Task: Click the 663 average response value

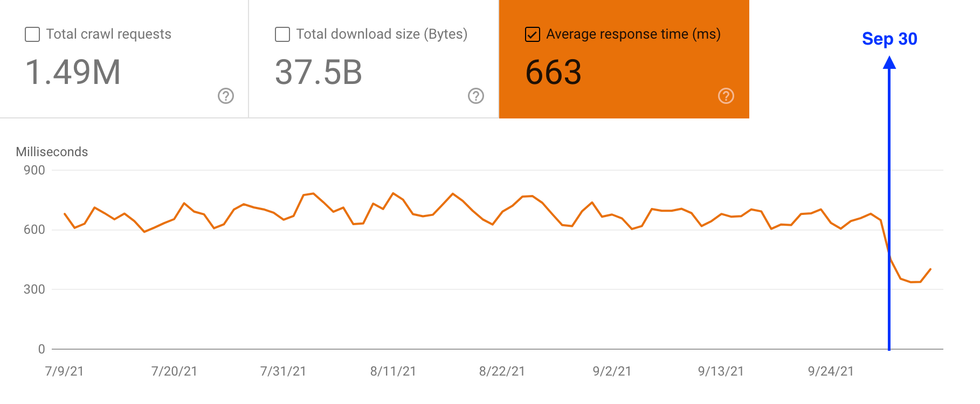Action: 553,73
